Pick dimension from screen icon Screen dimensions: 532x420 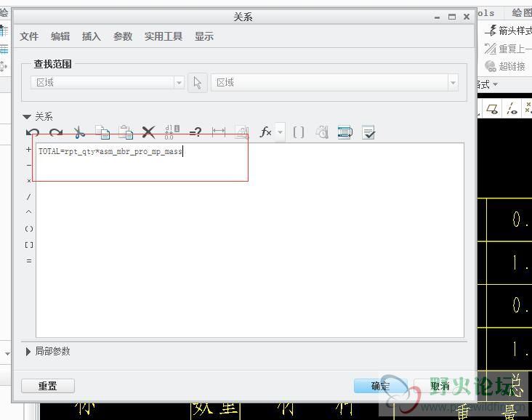(x=219, y=132)
